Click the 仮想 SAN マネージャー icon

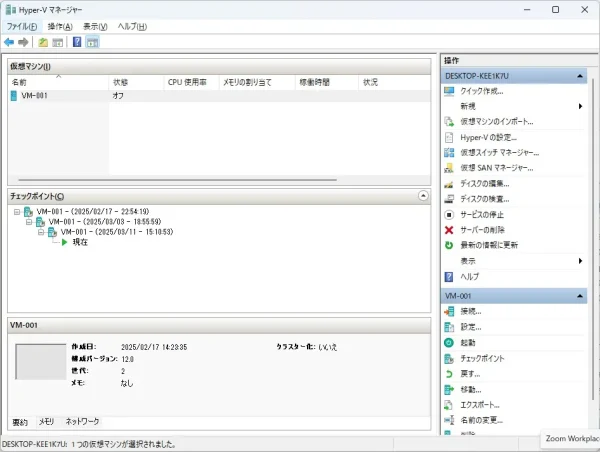[x=449, y=168]
